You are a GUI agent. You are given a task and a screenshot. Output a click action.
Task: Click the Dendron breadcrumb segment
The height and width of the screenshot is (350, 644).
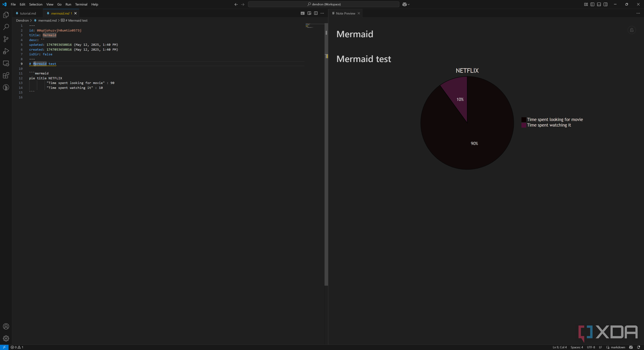pos(22,20)
